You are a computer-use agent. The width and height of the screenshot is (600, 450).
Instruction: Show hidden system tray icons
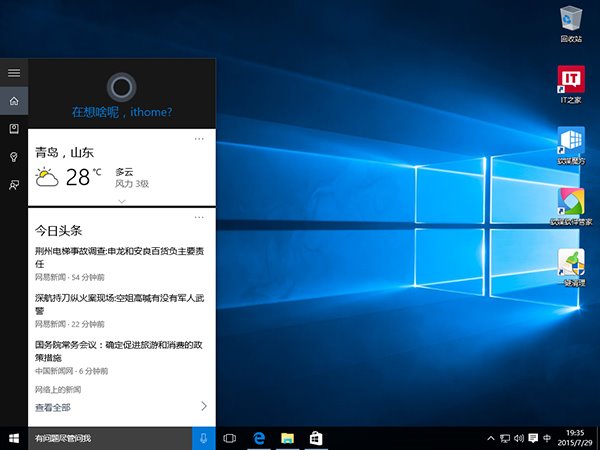[x=490, y=438]
